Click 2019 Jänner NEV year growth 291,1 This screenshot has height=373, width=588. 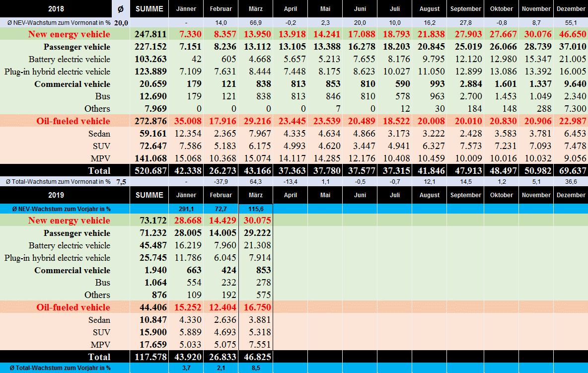click(x=186, y=209)
